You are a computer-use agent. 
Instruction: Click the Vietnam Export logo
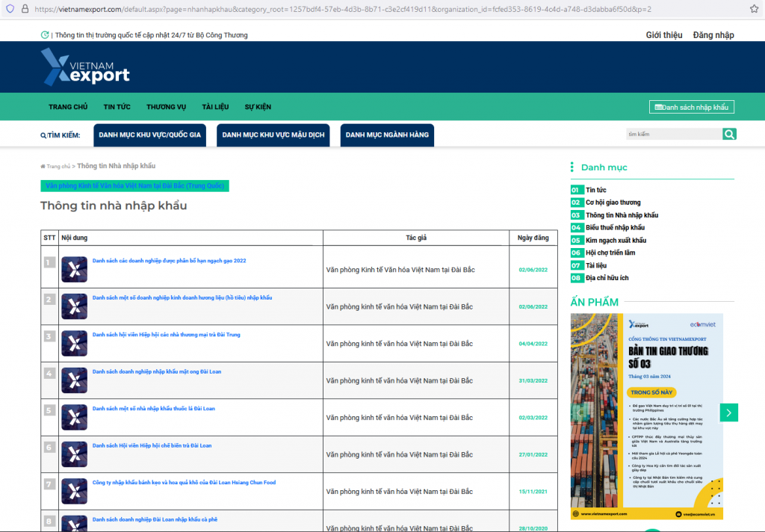[x=85, y=66]
